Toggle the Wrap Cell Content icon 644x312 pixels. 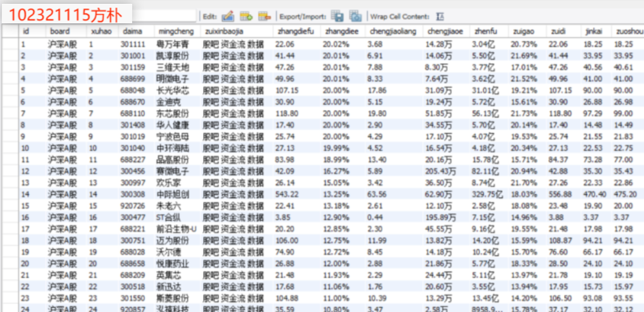[x=440, y=16]
